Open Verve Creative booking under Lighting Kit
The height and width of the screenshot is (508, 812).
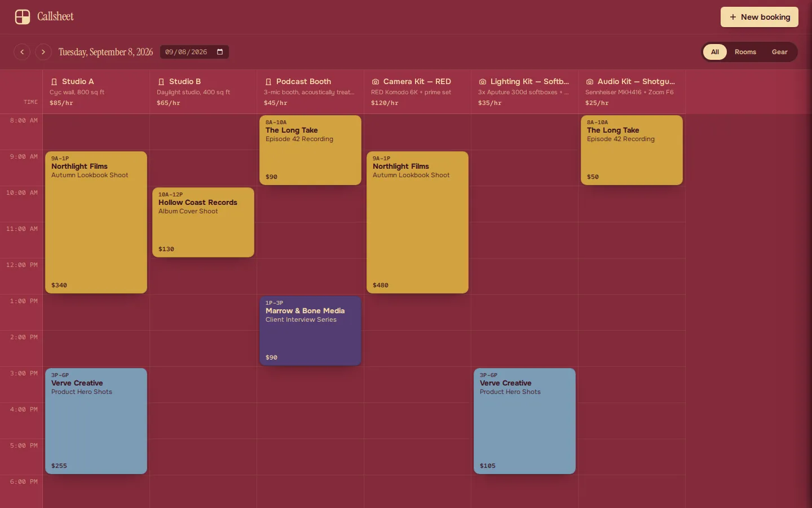coord(525,421)
